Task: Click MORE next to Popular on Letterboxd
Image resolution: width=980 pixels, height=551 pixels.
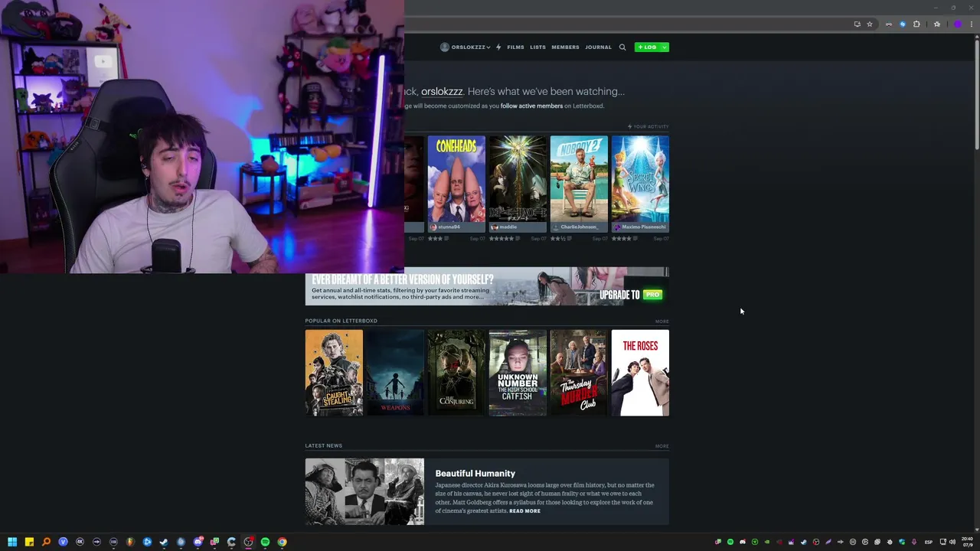Action: coord(661,321)
